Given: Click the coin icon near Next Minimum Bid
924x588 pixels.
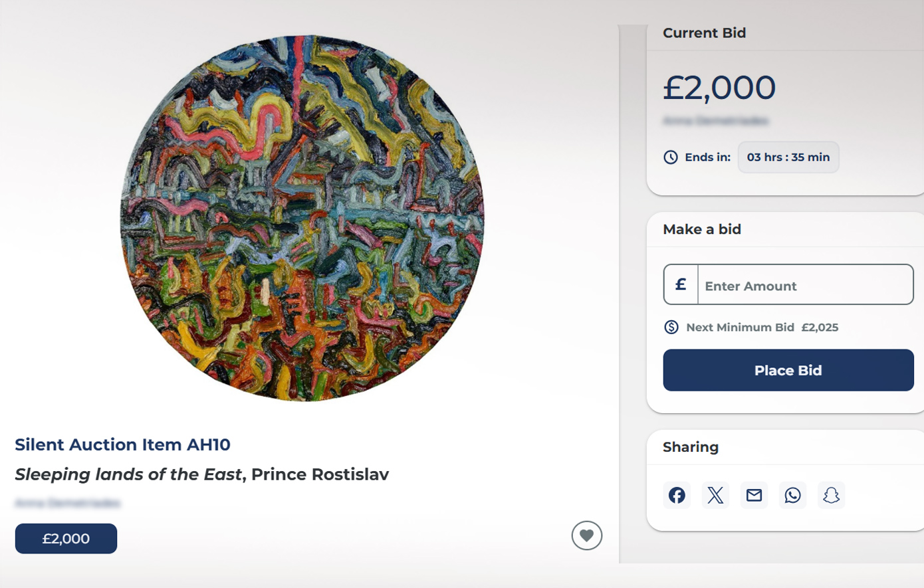Looking at the screenshot, I should click(671, 327).
